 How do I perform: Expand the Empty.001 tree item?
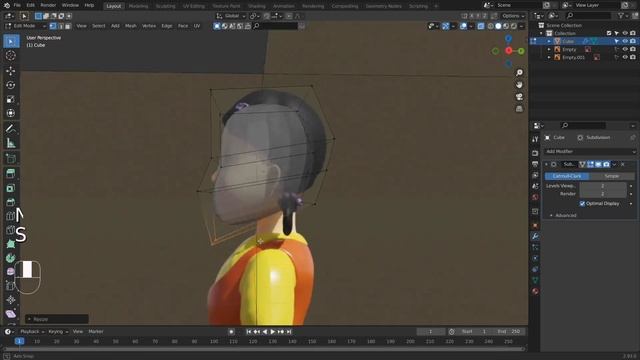tap(549, 58)
